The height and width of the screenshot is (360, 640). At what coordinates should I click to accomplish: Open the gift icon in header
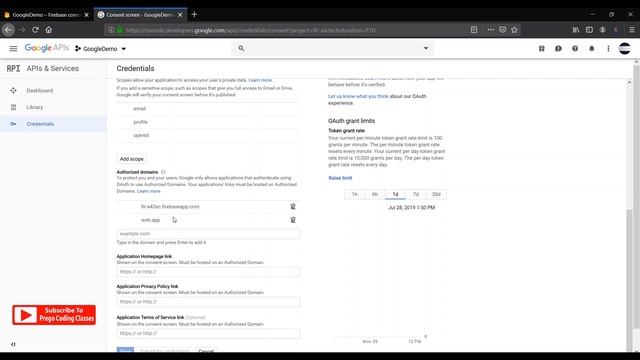(x=542, y=49)
